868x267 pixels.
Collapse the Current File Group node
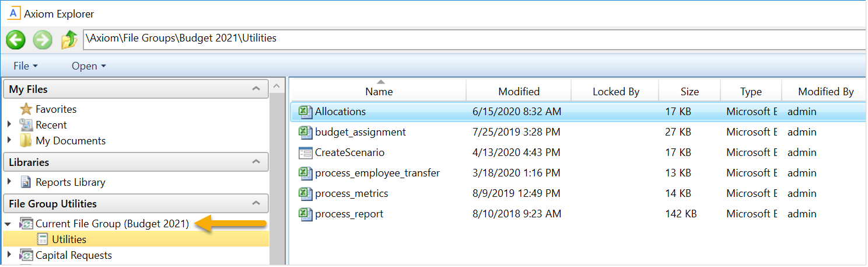(x=9, y=224)
